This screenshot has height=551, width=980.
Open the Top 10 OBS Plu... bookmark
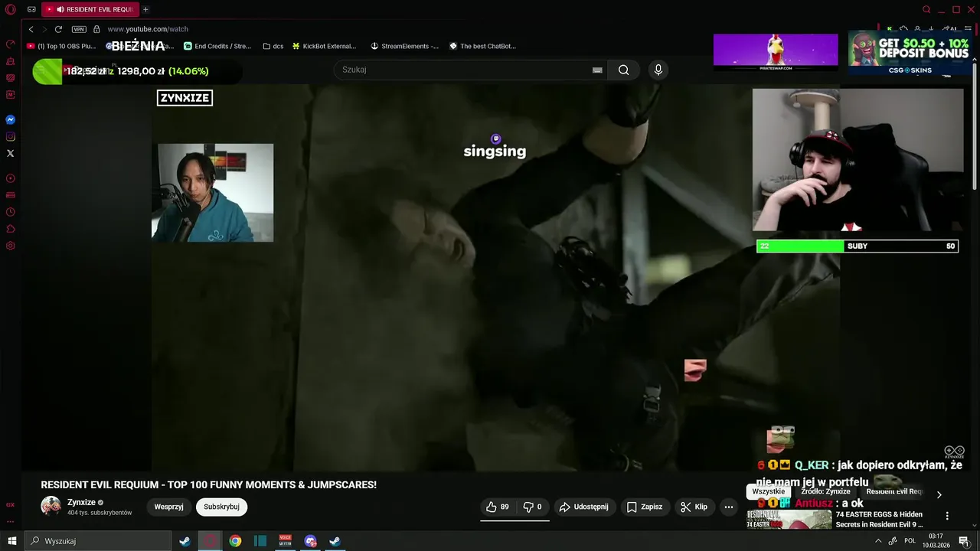pos(61,46)
